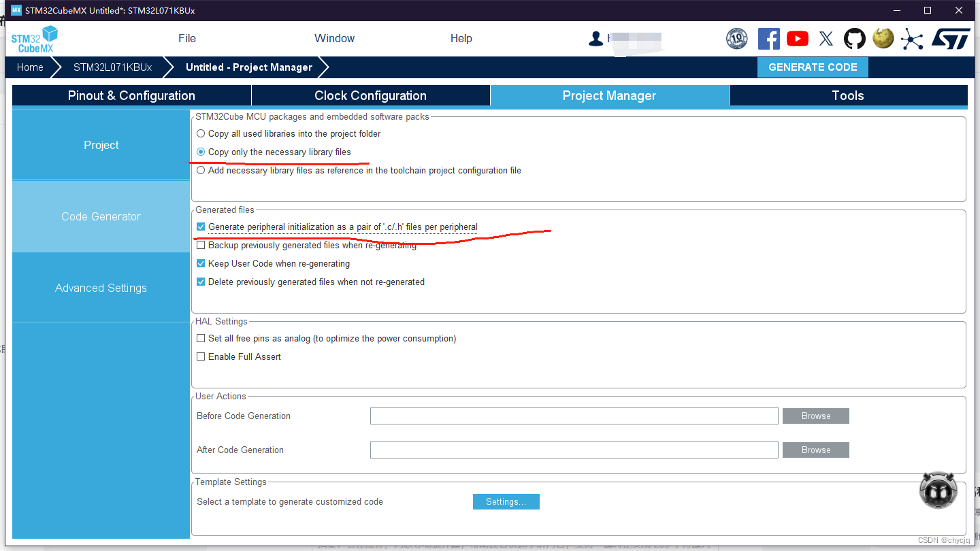Click the 'Template Settings' group label
980x551 pixels.
231,482
